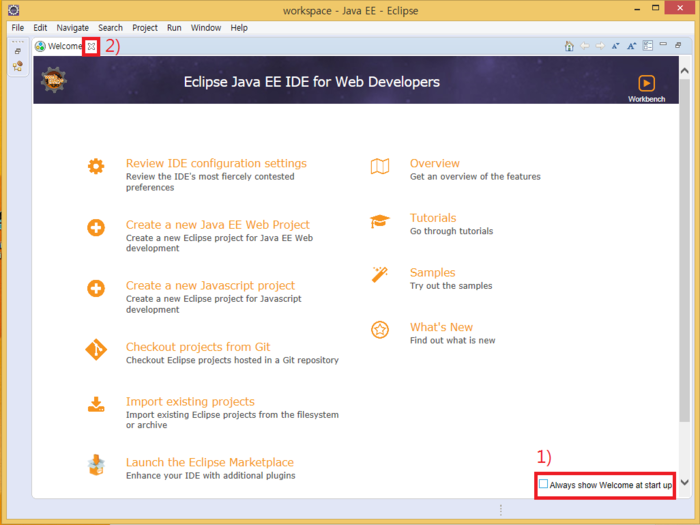The image size is (700, 525).
Task: Click the Eclipse icon in title bar
Action: coord(14,10)
